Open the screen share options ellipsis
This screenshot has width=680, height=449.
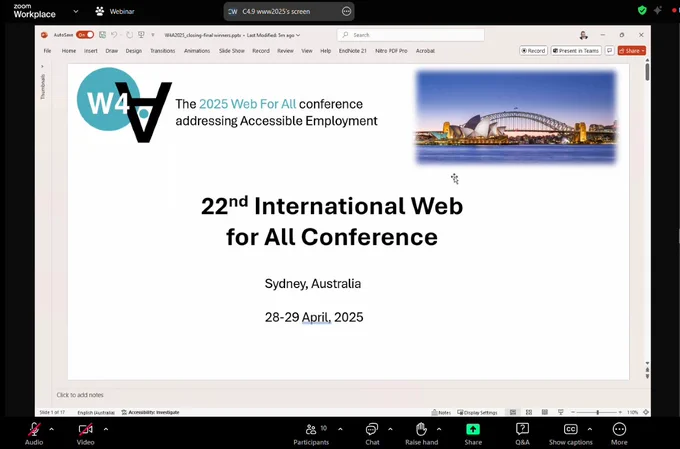pos(346,11)
